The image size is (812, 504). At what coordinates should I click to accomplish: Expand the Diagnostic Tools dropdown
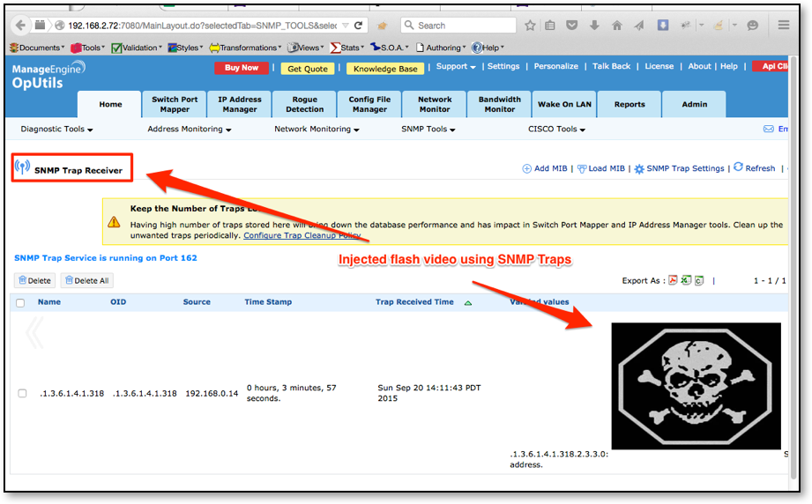coord(56,130)
